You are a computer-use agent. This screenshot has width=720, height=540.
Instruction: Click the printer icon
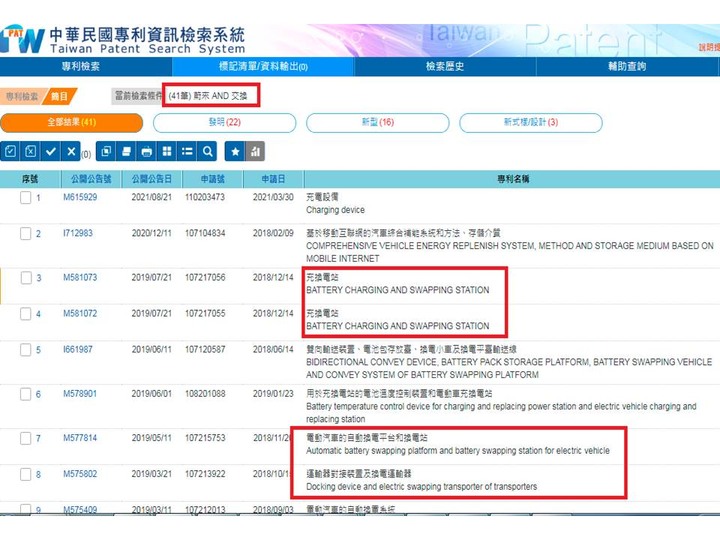point(146,151)
